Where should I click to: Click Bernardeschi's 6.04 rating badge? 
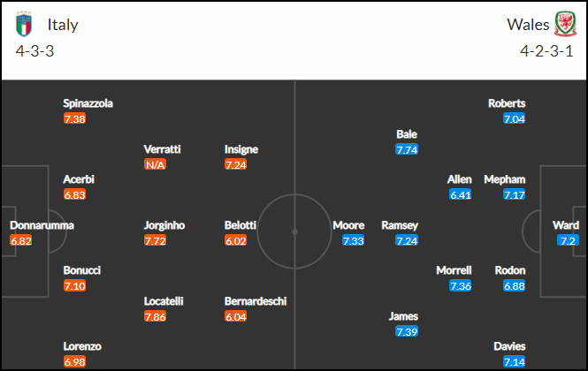(235, 316)
